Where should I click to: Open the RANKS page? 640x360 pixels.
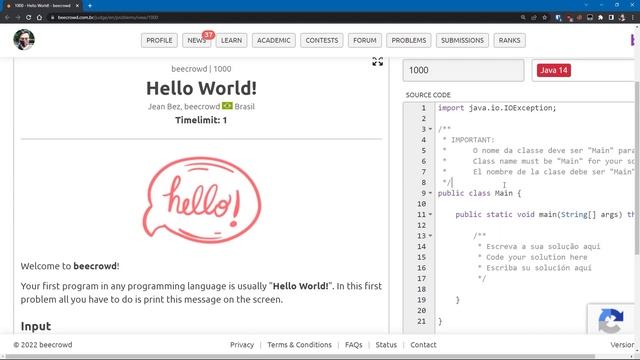[x=509, y=40]
